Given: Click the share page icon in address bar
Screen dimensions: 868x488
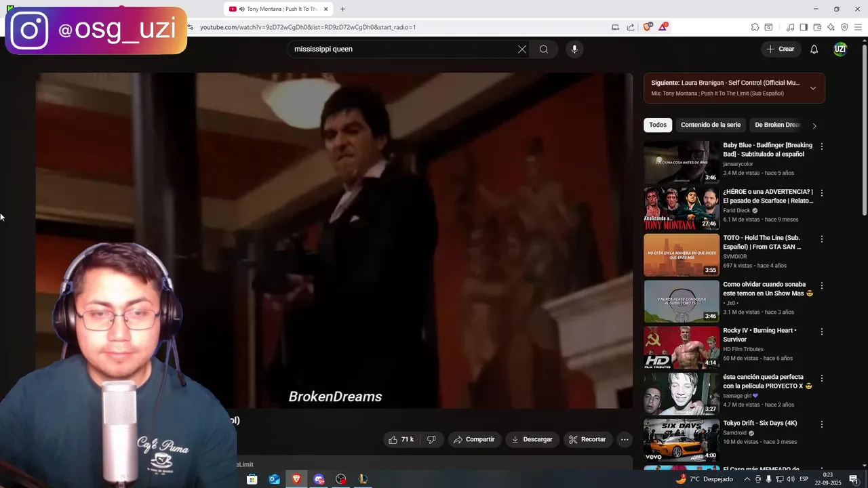Looking at the screenshot, I should point(631,27).
